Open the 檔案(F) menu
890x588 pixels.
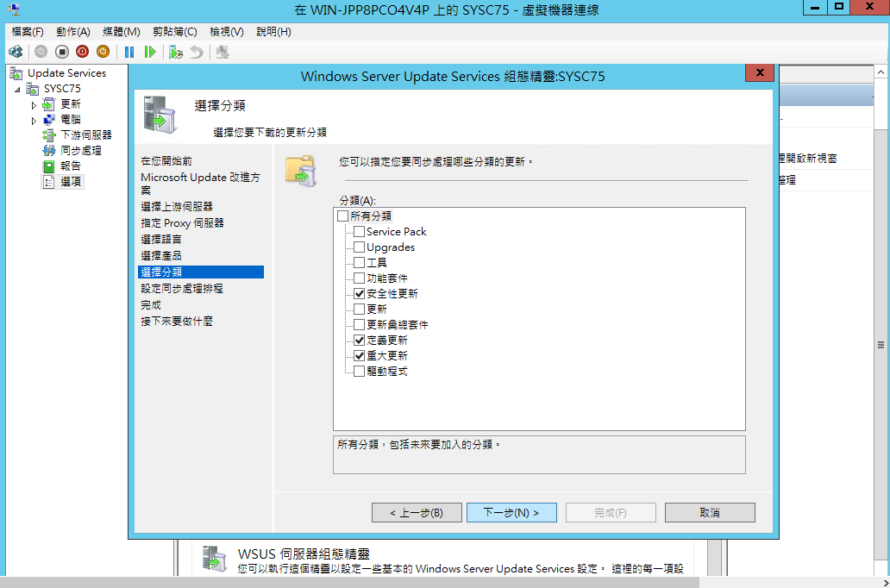click(x=28, y=32)
